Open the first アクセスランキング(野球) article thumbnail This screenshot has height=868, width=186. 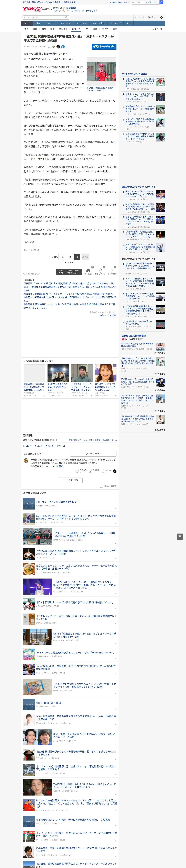point(160,82)
